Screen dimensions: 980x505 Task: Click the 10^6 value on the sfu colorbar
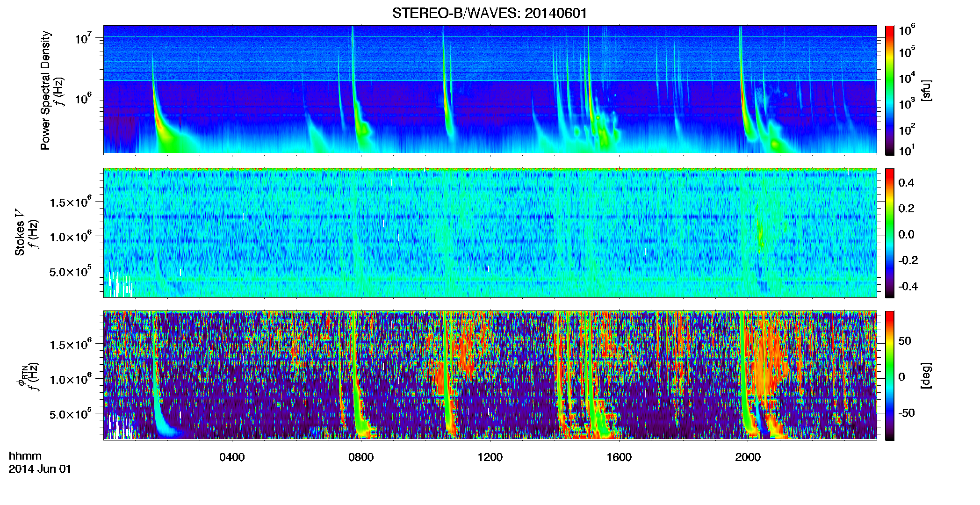(x=907, y=30)
